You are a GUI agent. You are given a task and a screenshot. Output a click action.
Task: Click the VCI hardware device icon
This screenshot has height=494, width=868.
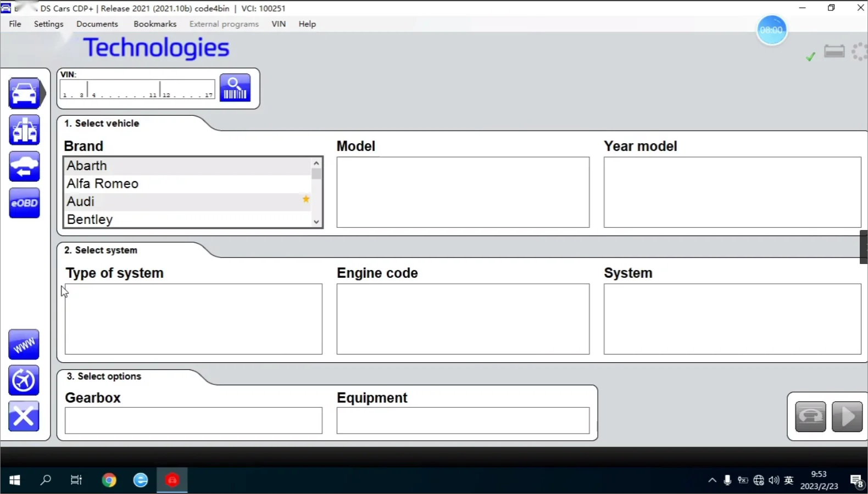(x=834, y=52)
